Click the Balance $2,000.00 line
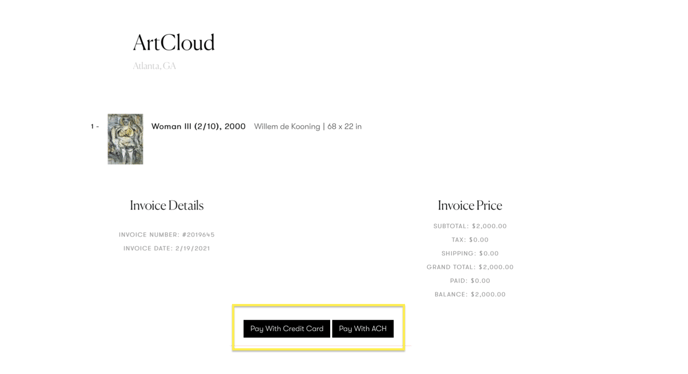This screenshot has width=688, height=374. coord(470,294)
